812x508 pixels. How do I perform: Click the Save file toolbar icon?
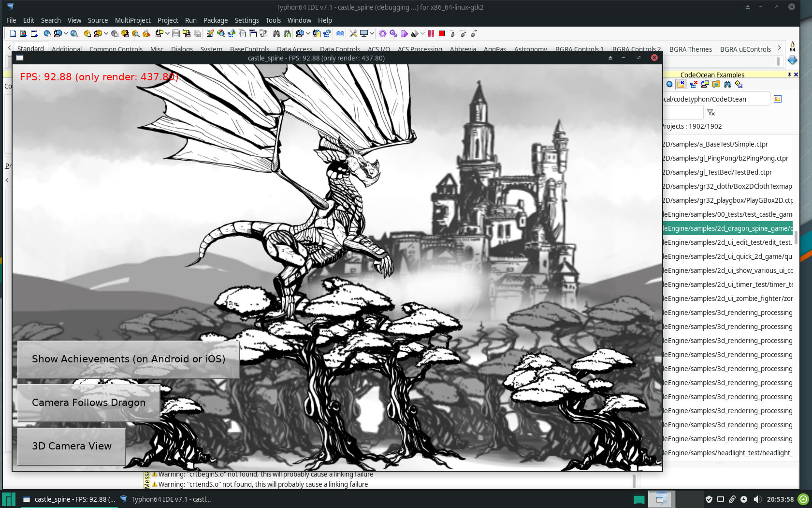pos(176,33)
